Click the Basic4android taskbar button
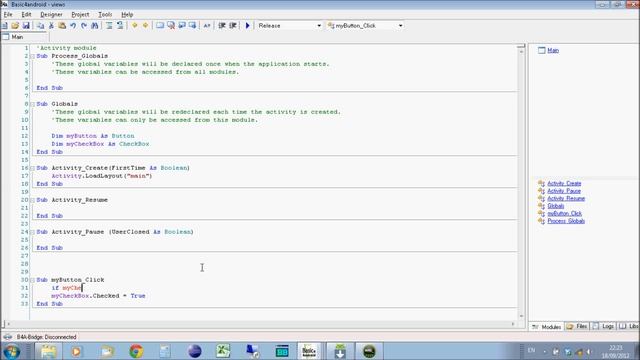640x360 pixels. click(309, 351)
